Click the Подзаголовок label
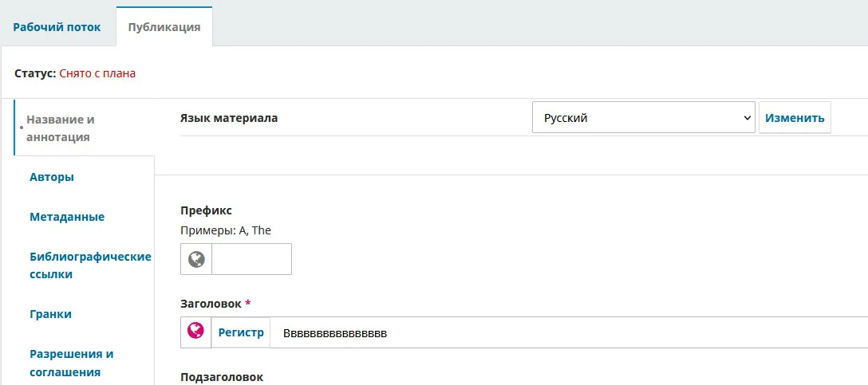The image size is (868, 385). (x=222, y=376)
